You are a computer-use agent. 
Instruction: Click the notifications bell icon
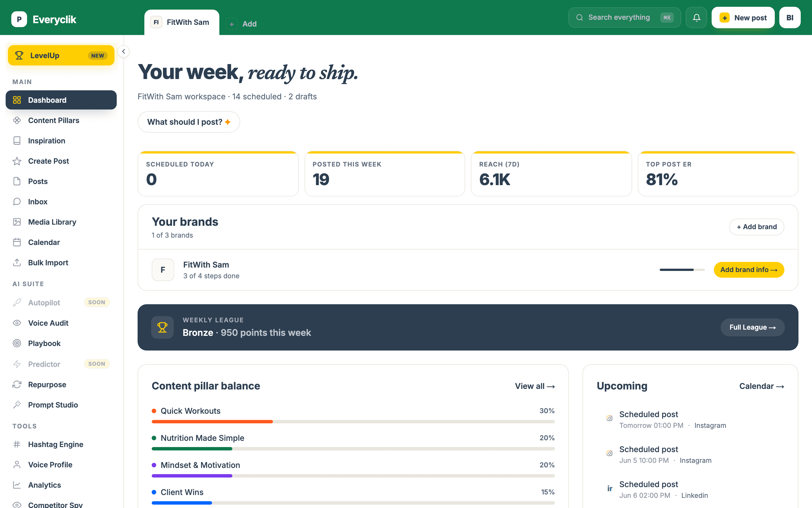[x=696, y=17]
